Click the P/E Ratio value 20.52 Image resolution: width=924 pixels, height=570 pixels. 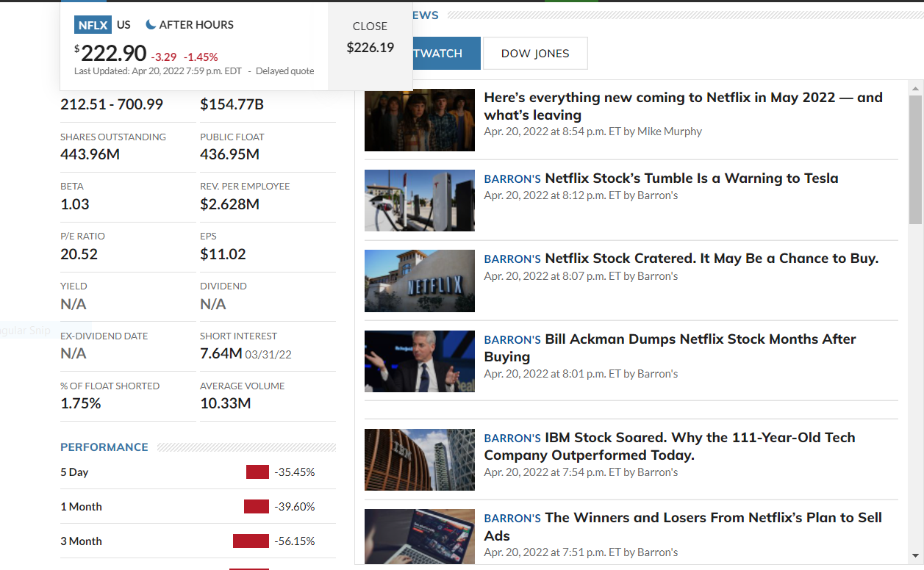(x=79, y=254)
